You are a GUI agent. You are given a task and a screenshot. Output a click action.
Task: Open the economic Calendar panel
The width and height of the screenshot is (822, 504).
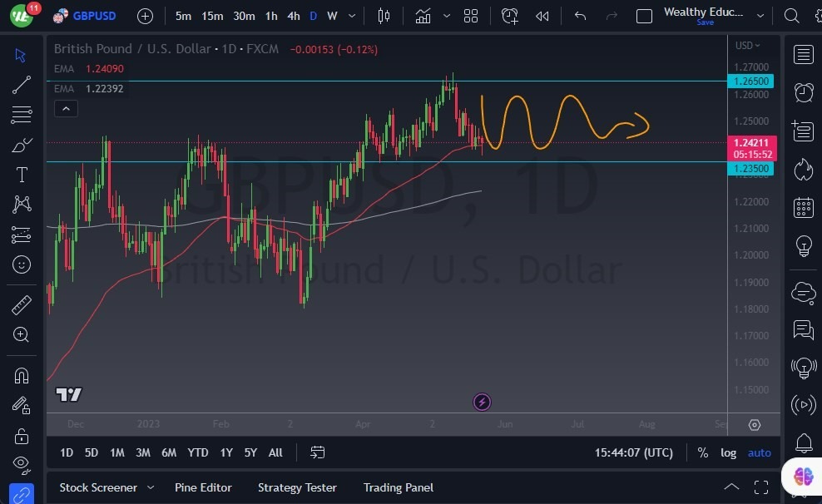pos(803,206)
